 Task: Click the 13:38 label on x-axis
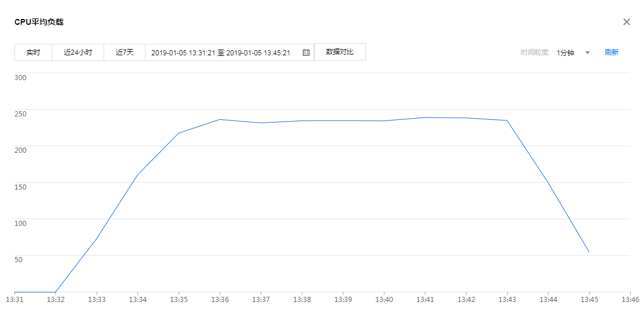click(x=302, y=300)
